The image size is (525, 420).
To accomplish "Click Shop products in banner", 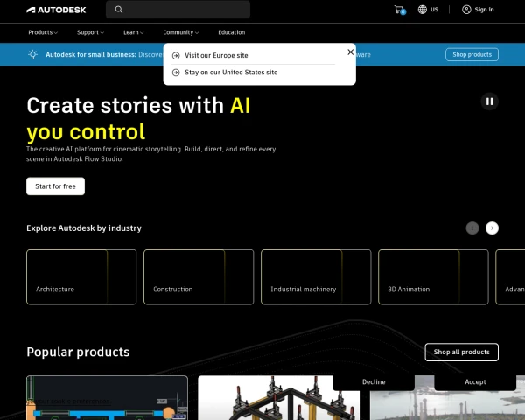I will [x=472, y=54].
